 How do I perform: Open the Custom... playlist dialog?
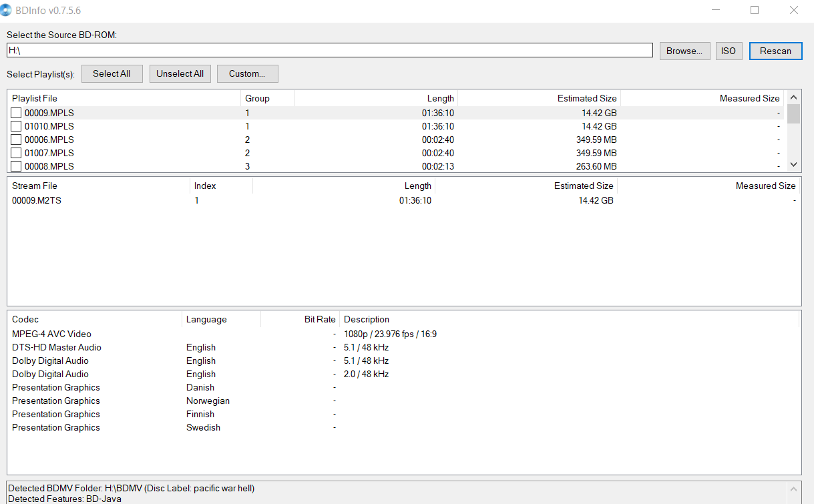point(247,73)
